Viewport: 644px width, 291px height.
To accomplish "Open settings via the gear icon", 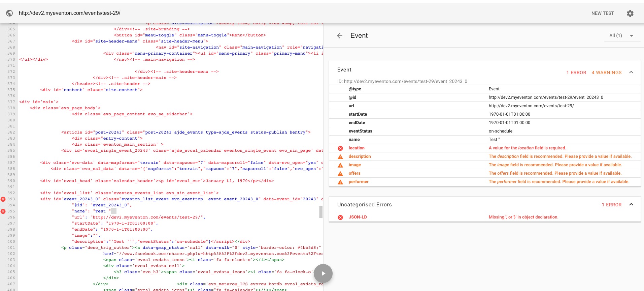I will pyautogui.click(x=630, y=13).
